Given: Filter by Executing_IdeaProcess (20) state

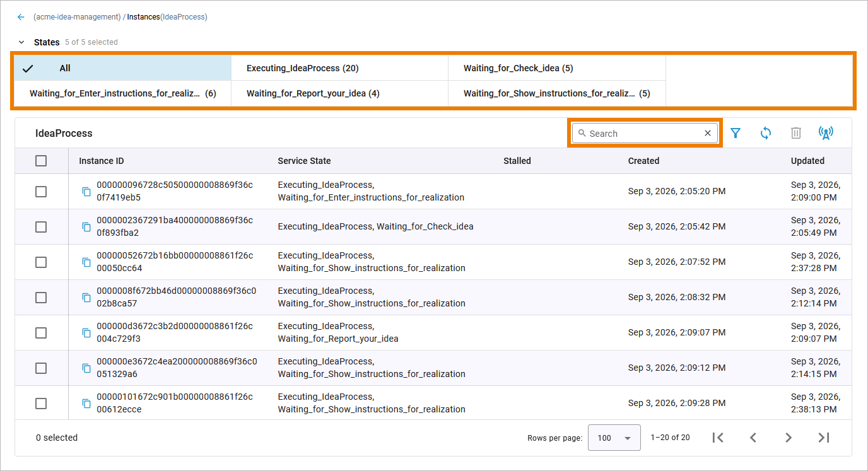Looking at the screenshot, I should point(339,68).
